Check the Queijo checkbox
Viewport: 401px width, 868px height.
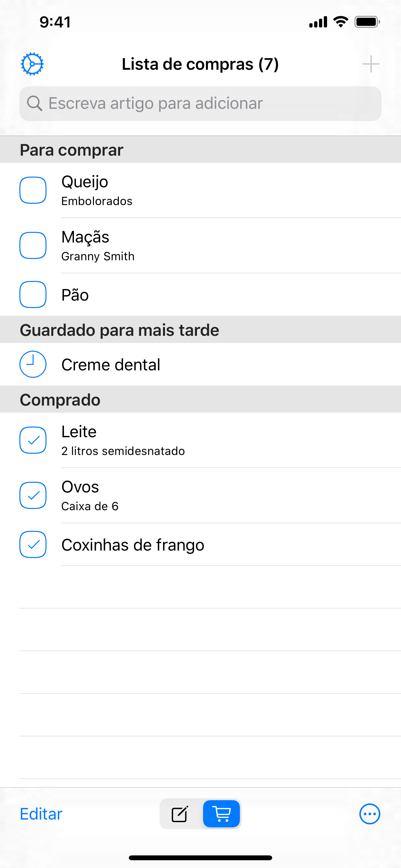pos(33,190)
